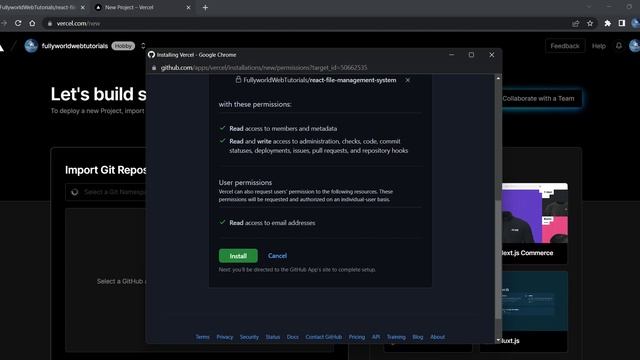Click the GitHub popup lock icon
640x360 pixels.
click(154, 68)
